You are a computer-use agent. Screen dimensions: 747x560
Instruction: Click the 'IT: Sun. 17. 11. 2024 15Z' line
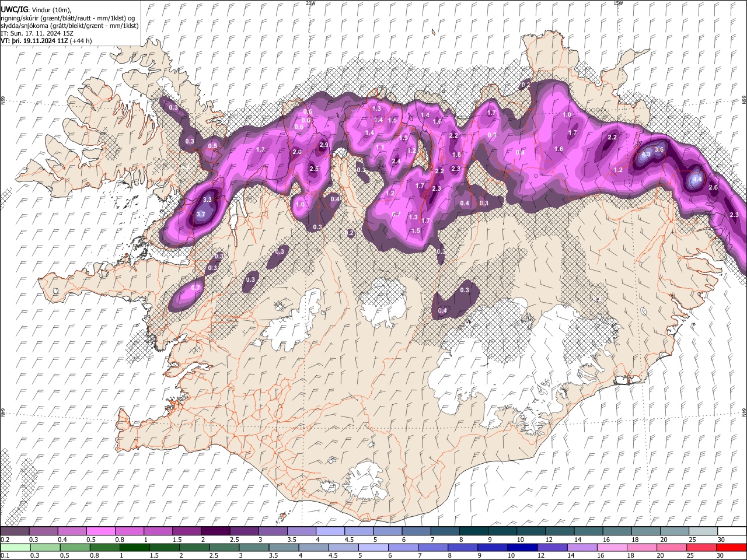tap(37, 34)
